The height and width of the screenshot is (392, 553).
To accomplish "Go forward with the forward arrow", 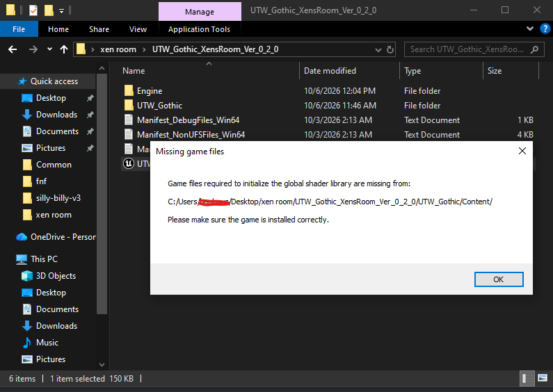I will (33, 49).
